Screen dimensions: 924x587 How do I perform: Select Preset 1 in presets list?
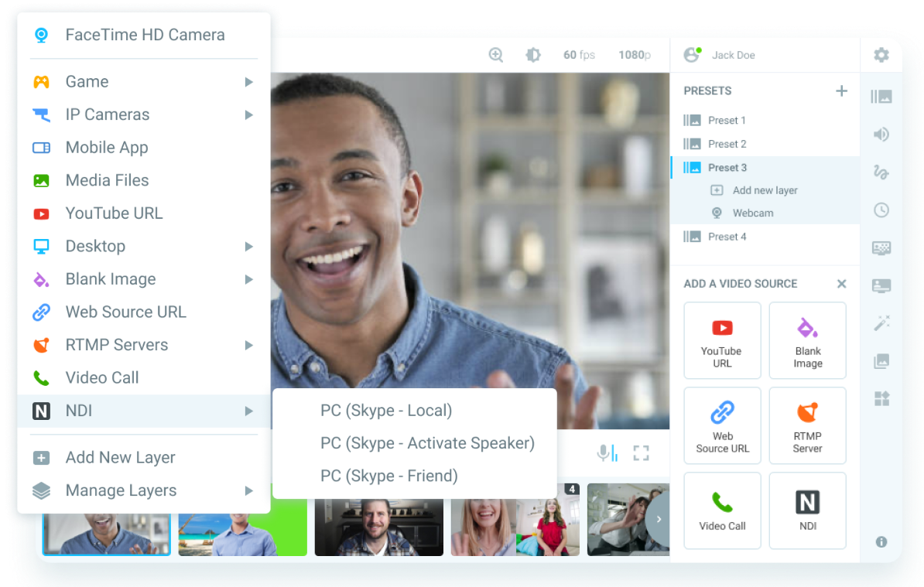[x=765, y=120]
